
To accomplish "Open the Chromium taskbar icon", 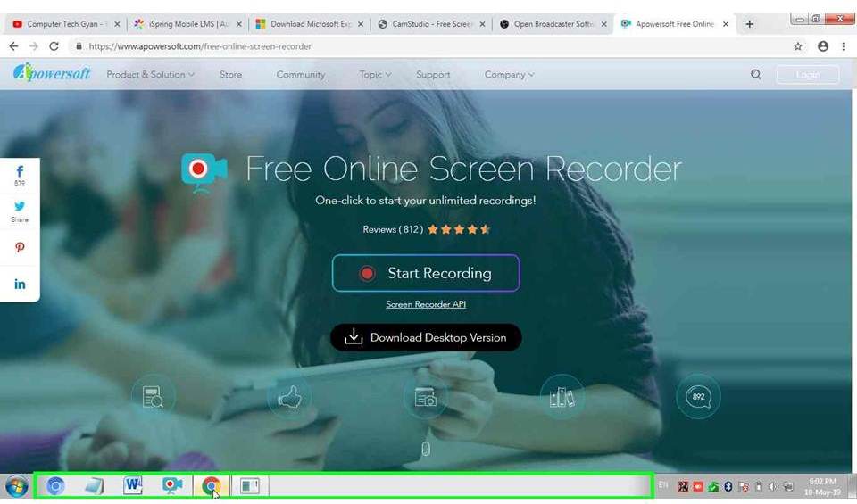I will (55, 485).
